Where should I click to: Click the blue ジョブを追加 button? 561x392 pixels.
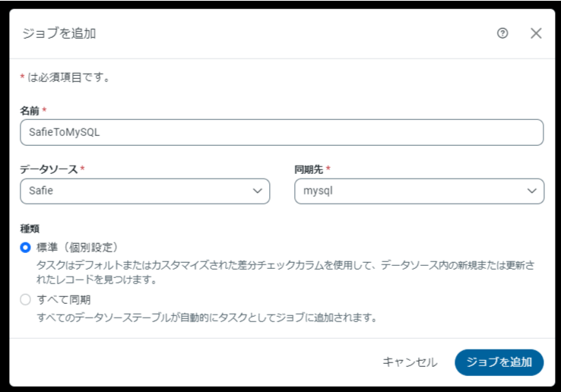click(499, 362)
